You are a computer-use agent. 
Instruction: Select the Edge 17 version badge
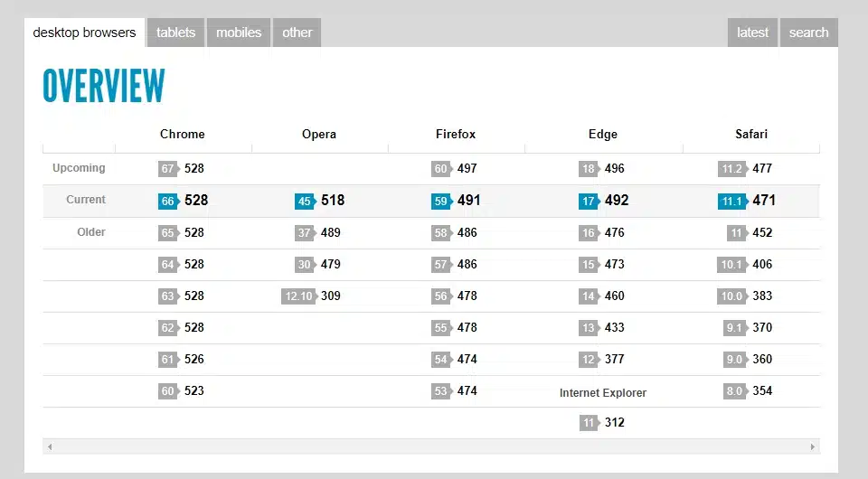(589, 201)
